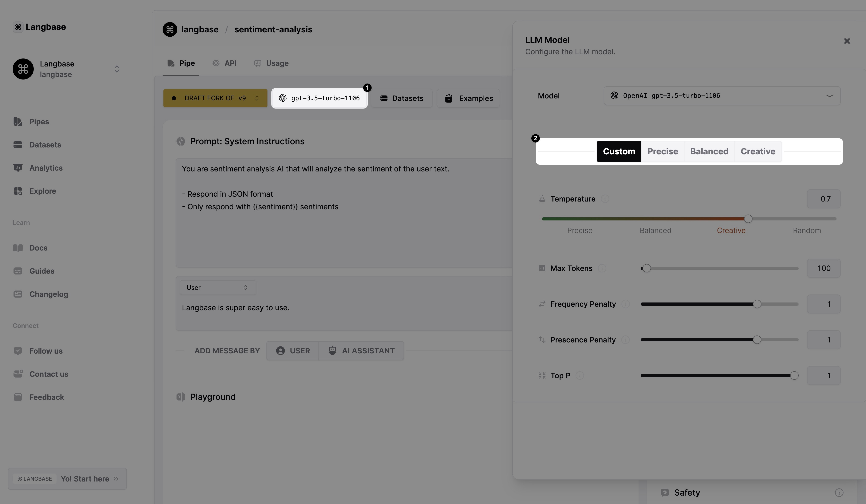Click the Changelog icon in sidebar
This screenshot has width=866, height=504.
[x=17, y=294]
